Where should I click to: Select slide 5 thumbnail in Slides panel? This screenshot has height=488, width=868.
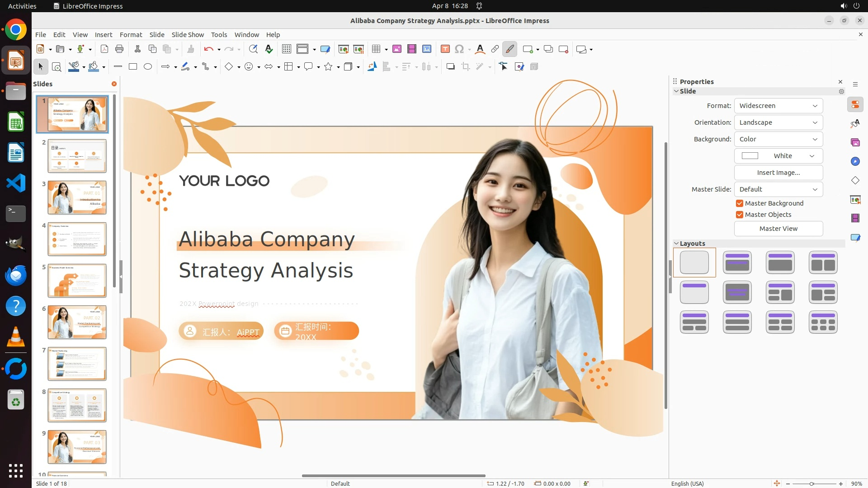coord(77,281)
